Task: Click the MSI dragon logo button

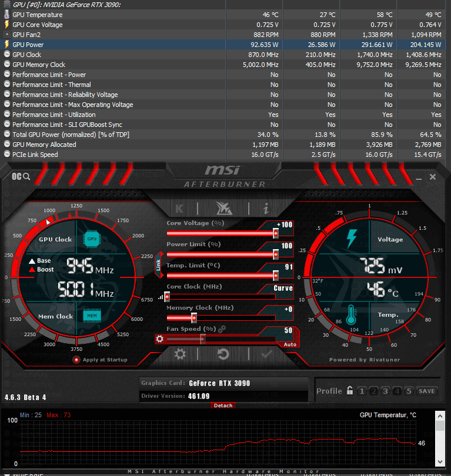Action: (x=224, y=208)
